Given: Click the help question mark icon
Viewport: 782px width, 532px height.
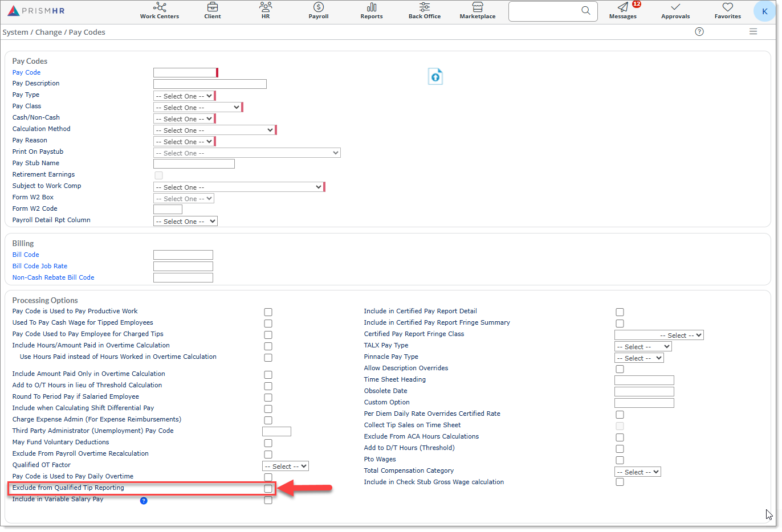Looking at the screenshot, I should 699,32.
